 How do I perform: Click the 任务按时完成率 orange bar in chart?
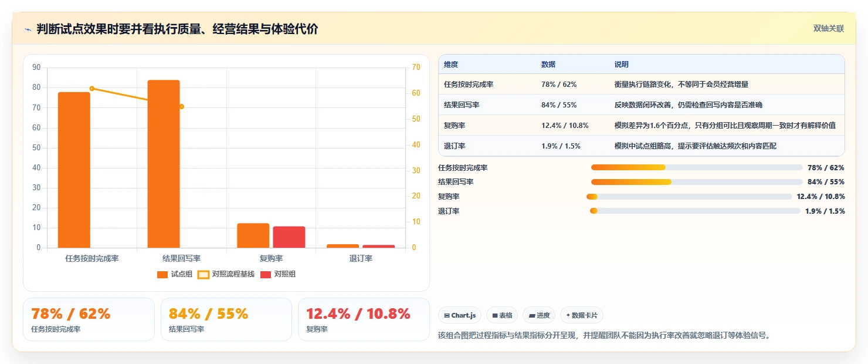point(74,170)
